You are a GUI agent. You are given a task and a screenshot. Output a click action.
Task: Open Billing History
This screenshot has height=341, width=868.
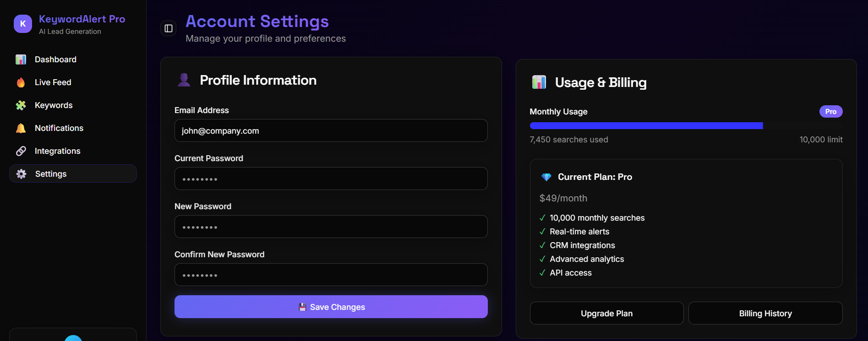coord(765,314)
